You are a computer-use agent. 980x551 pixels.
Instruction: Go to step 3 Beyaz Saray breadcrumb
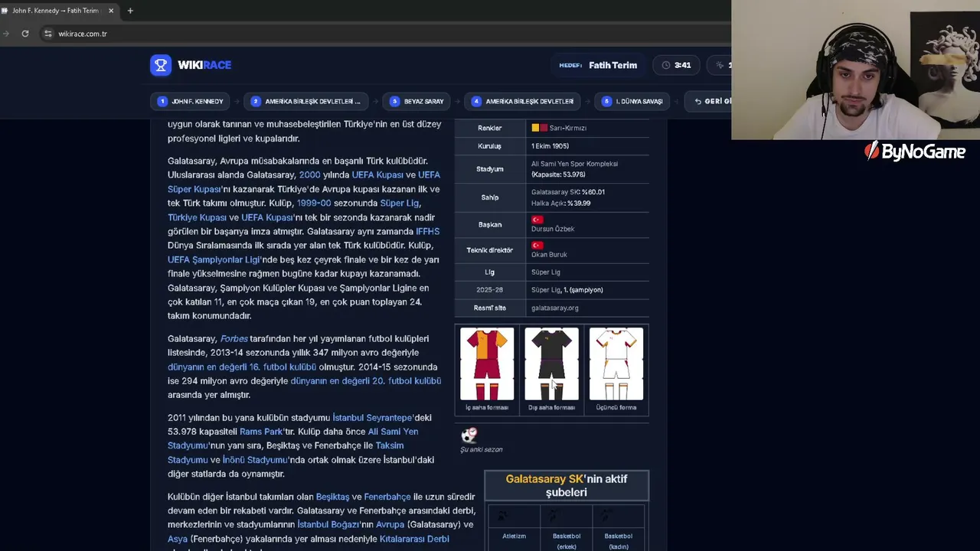417,101
